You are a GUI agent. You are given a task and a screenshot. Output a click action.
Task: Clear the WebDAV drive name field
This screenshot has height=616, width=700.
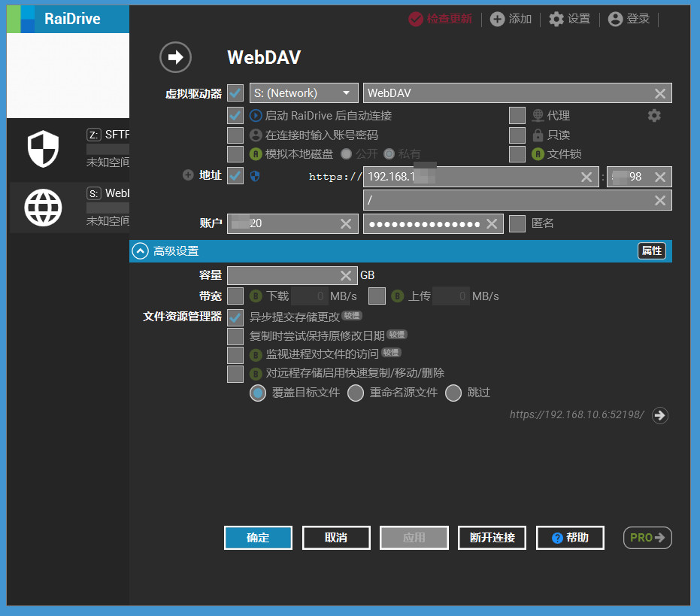coord(660,93)
